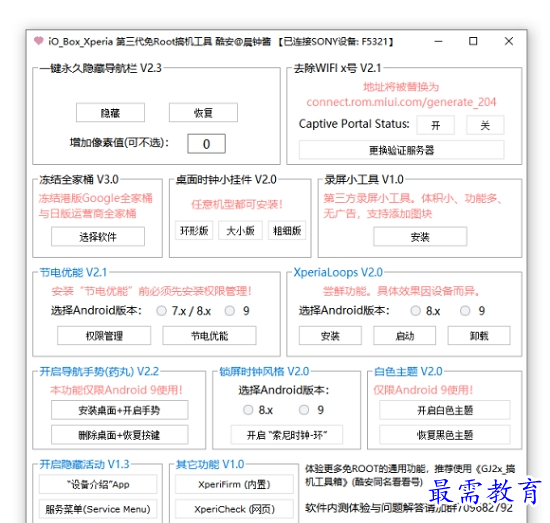Screen dimensions: 550x523
Task: Select 8.x radio in 锁屏时钟风格
Action: (248, 410)
